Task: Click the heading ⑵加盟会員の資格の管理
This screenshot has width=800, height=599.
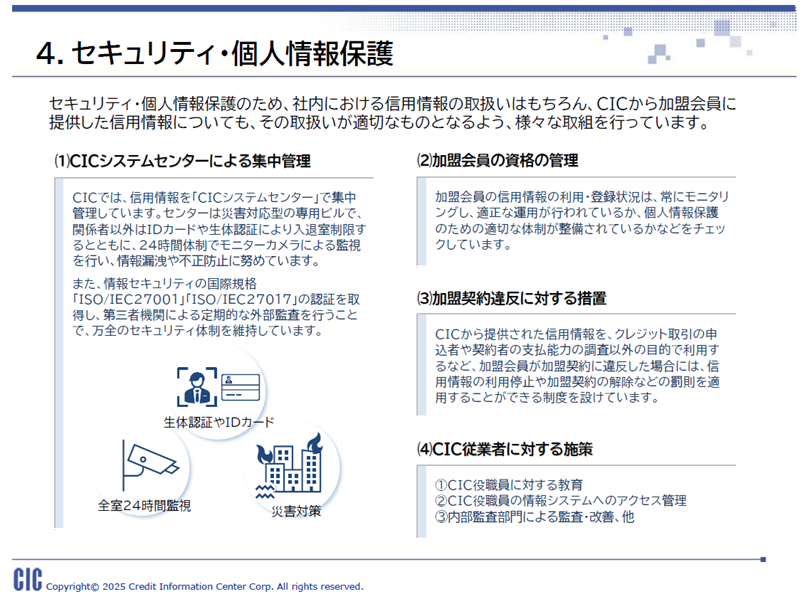Action: pyautogui.click(x=497, y=161)
